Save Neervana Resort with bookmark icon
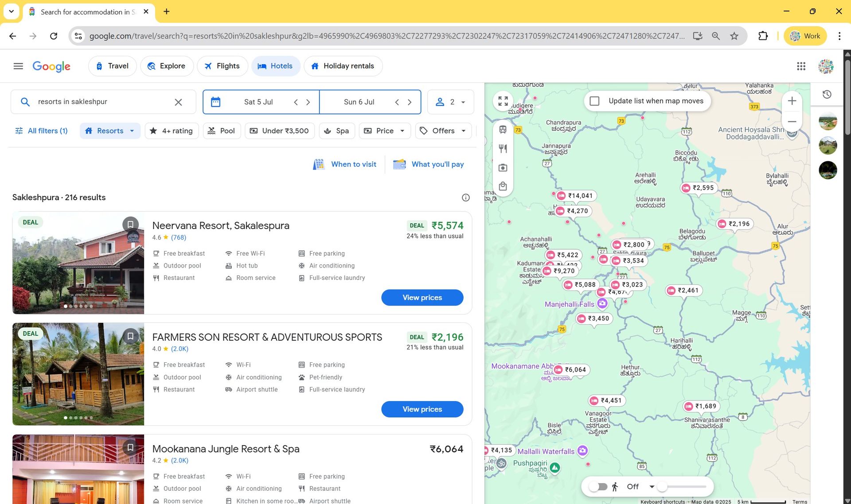Image resolution: width=851 pixels, height=504 pixels. (130, 225)
